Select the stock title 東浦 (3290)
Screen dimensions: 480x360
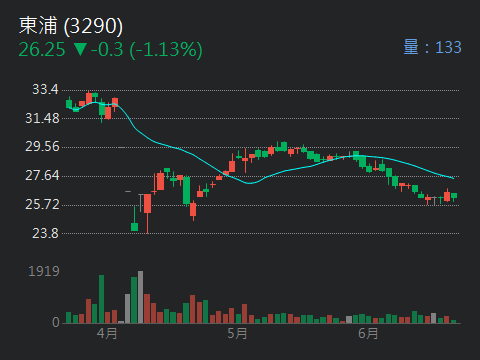71,26
